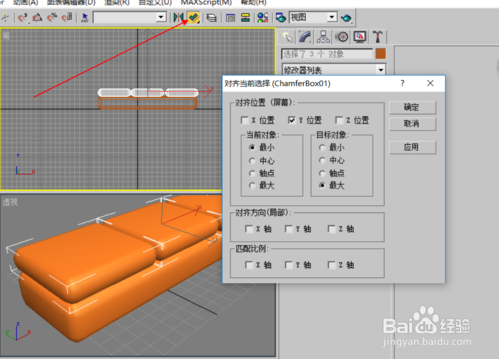Click the highlighted Align tool icon
This screenshot has width=502, height=361.
tap(194, 17)
